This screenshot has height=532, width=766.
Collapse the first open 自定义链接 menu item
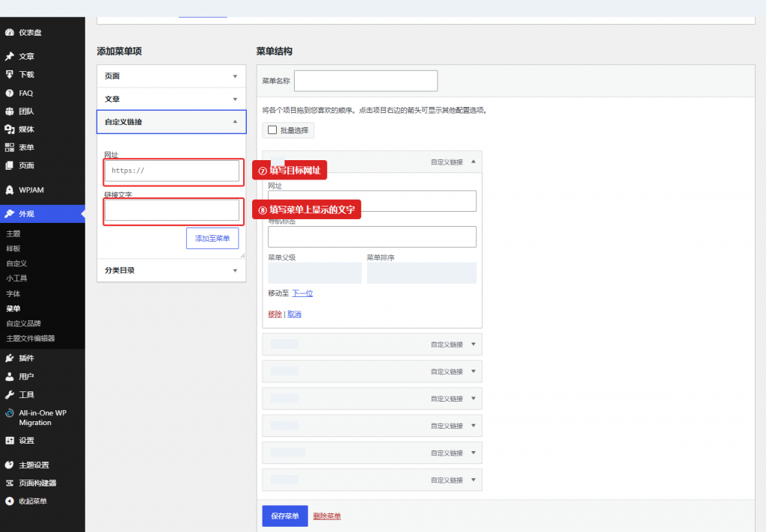pyautogui.click(x=473, y=162)
